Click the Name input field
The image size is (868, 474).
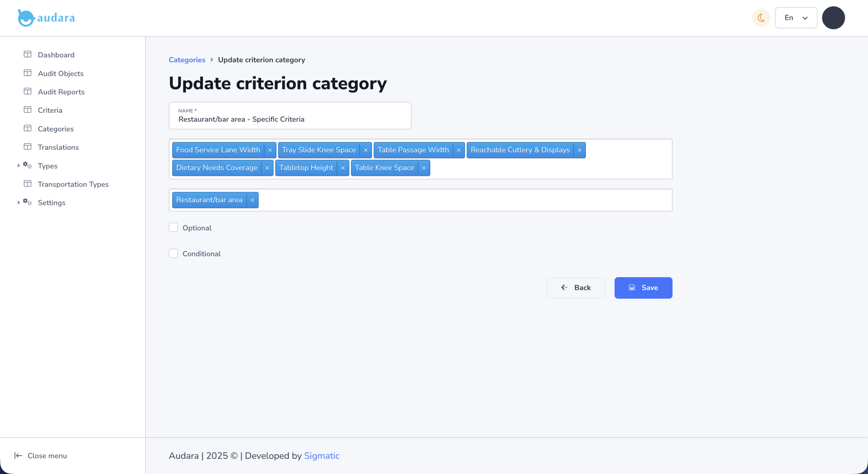pos(290,119)
